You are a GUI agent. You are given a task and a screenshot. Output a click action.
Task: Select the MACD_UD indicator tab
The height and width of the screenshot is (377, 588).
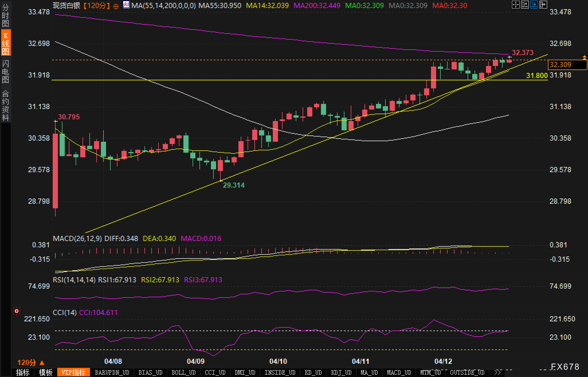[x=399, y=372]
